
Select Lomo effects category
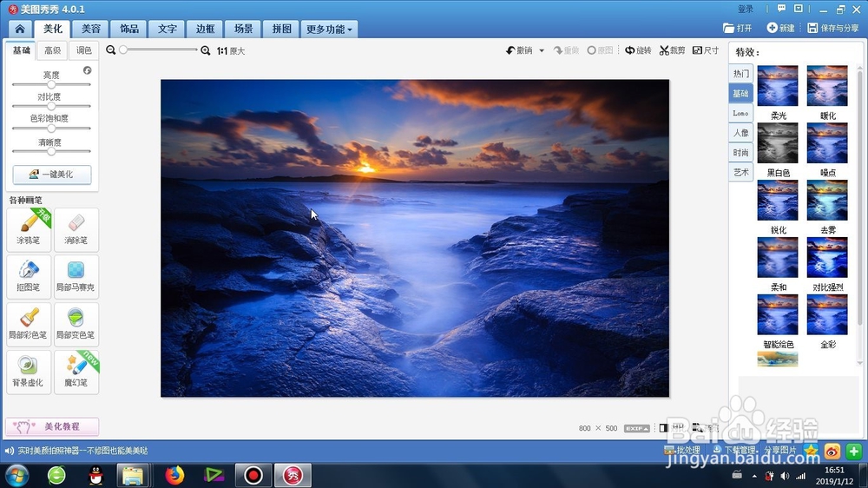pyautogui.click(x=740, y=113)
